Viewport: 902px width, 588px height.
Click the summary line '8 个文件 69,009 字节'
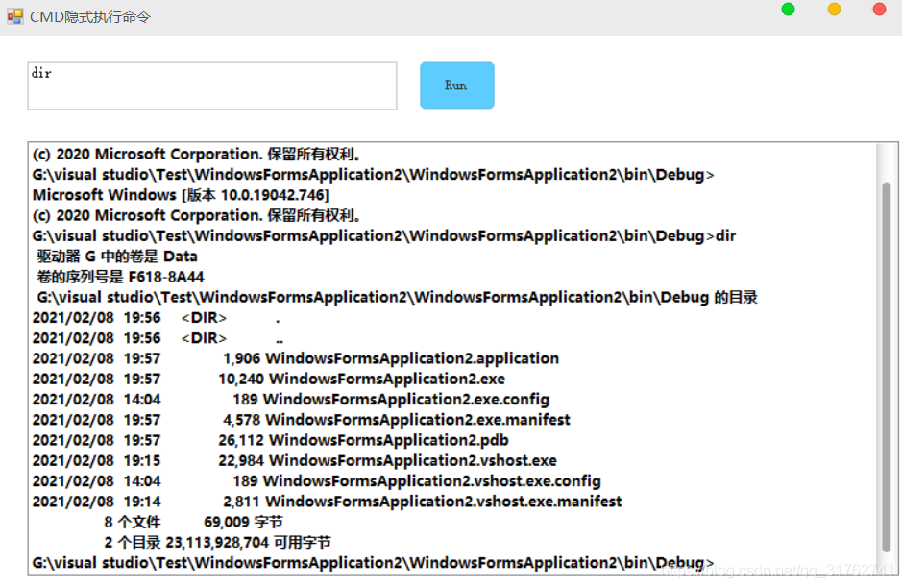click(x=193, y=522)
